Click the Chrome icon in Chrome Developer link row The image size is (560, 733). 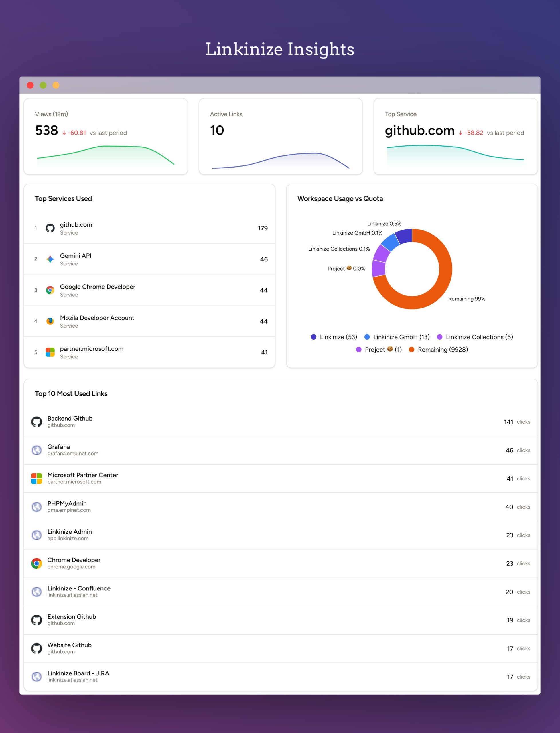click(x=37, y=564)
